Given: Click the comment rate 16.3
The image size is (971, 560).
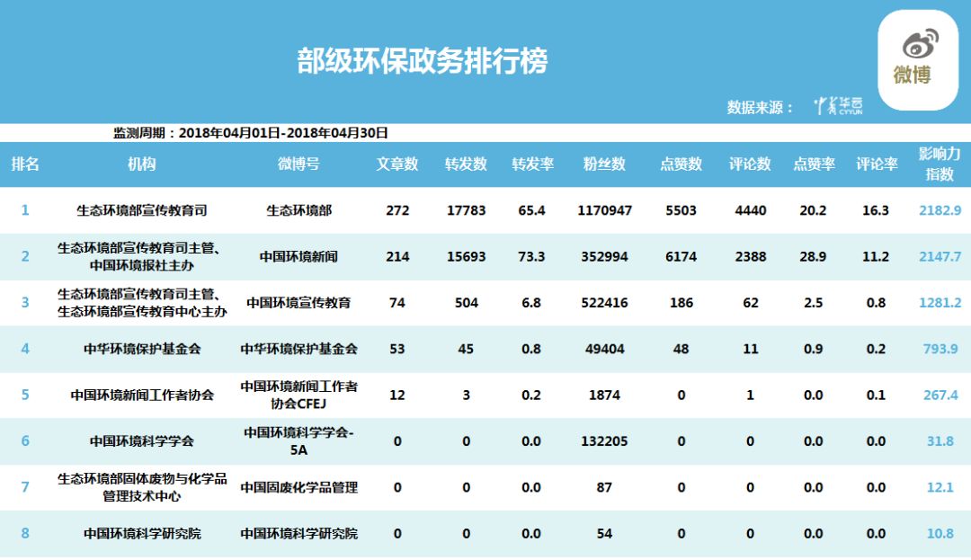Looking at the screenshot, I should tap(876, 210).
